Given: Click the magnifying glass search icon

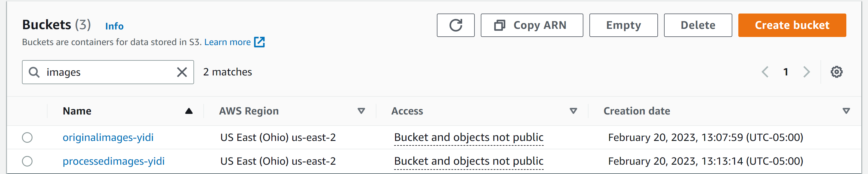Looking at the screenshot, I should 35,72.
